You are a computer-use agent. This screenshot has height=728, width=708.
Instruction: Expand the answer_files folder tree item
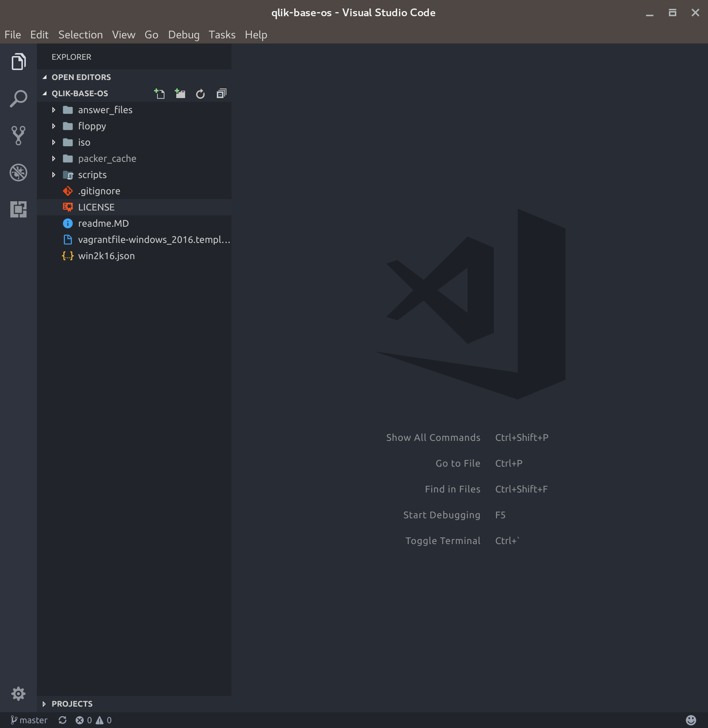click(x=53, y=109)
